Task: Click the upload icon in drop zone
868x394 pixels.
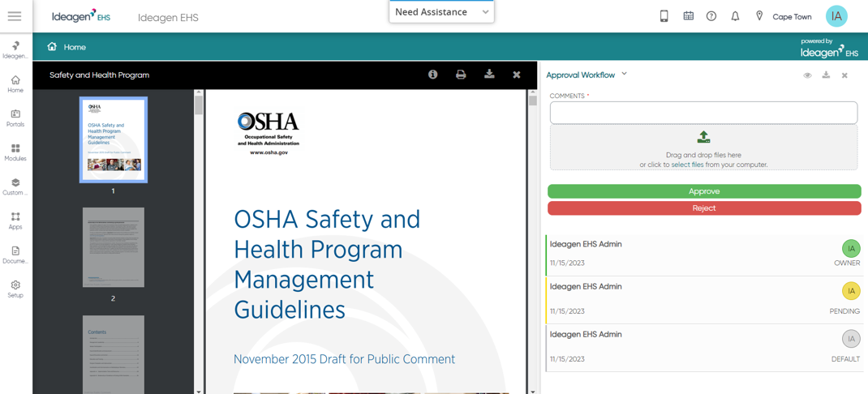Action: click(x=703, y=137)
